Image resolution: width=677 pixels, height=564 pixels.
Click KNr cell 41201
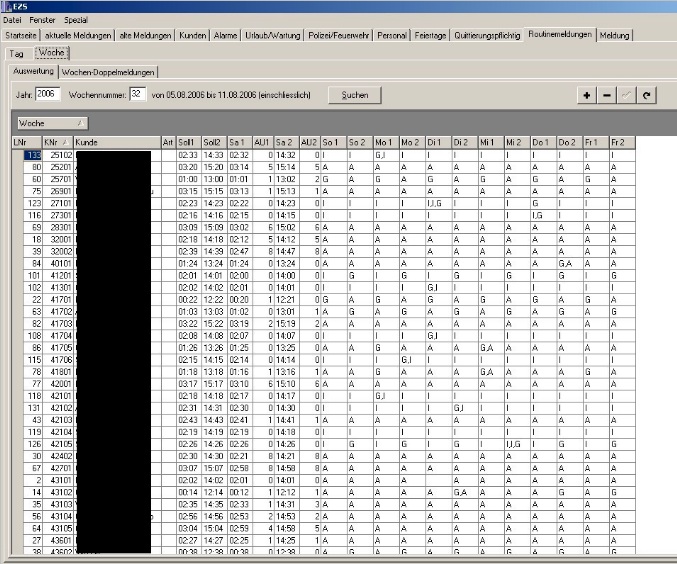click(58, 276)
